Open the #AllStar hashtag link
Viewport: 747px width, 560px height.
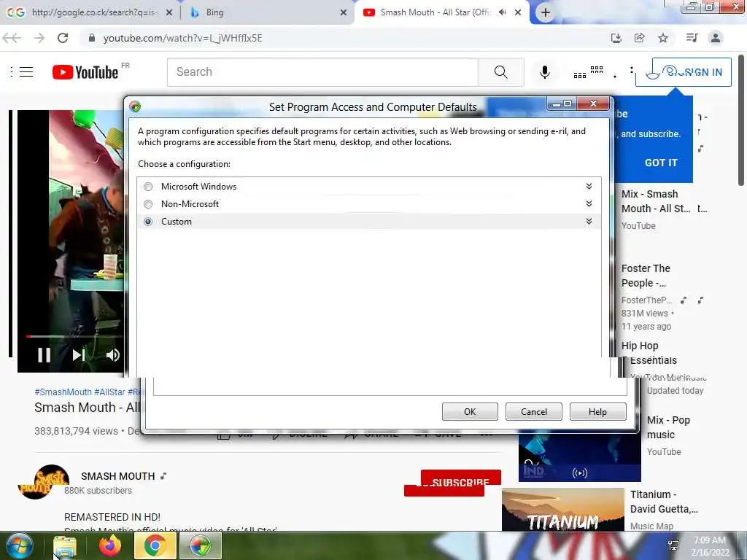point(109,392)
